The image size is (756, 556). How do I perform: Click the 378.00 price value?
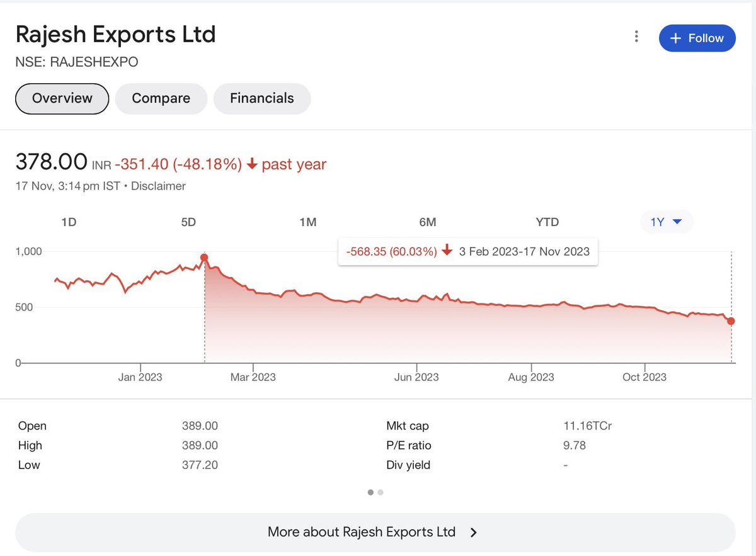pos(52,162)
